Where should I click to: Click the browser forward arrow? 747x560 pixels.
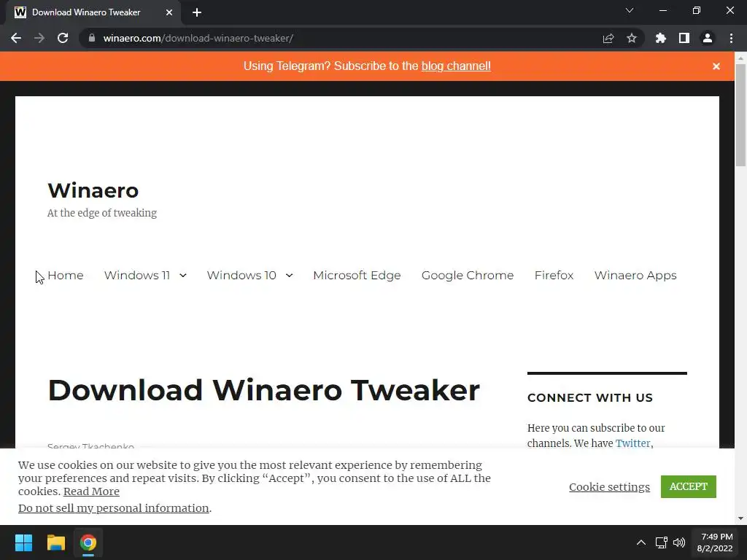39,38
